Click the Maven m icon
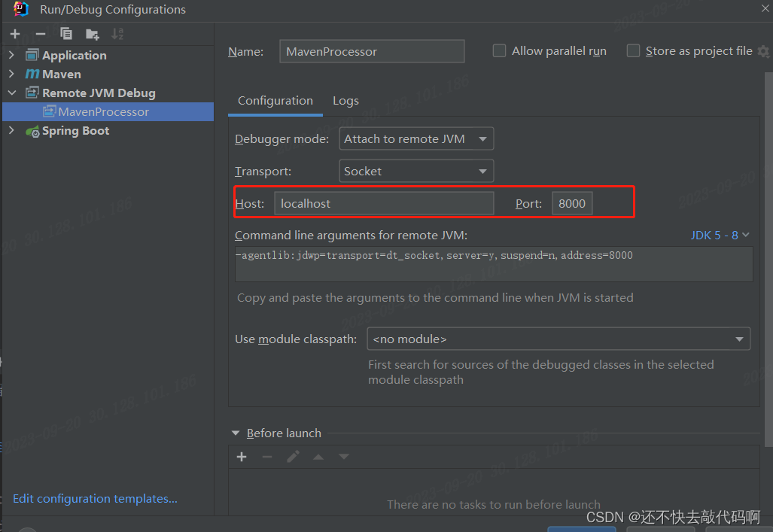Viewport: 773px width, 532px height. [32, 74]
